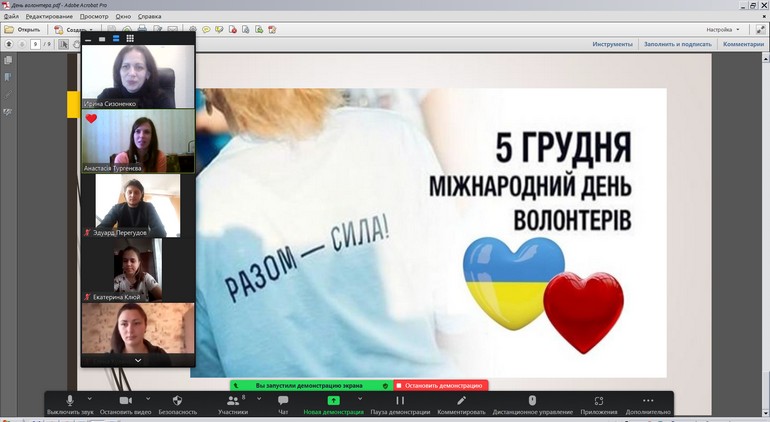Image resolution: width=770 pixels, height=422 pixels.
Task: Open the Окно menu
Action: [x=123, y=16]
